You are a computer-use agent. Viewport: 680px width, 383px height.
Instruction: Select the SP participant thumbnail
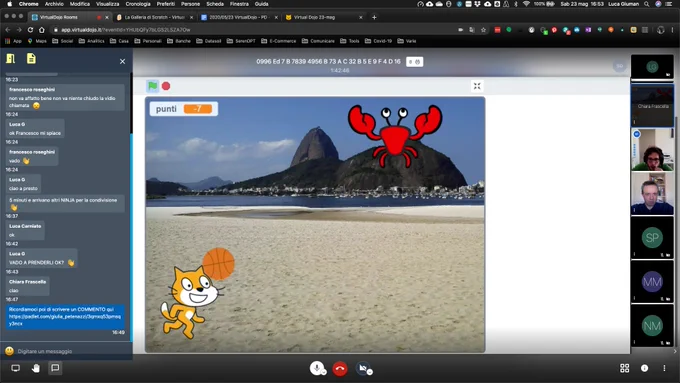click(652, 238)
